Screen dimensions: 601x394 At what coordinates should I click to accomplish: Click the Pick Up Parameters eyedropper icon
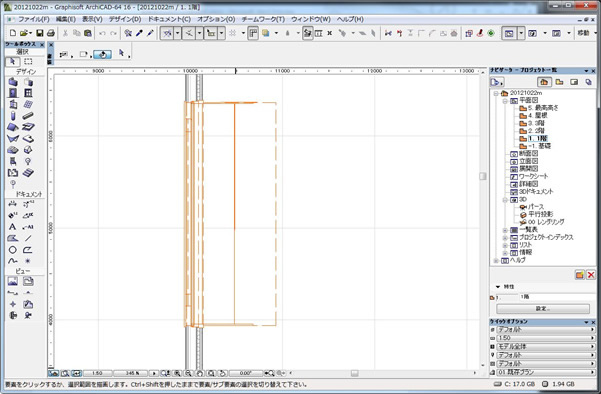(x=139, y=33)
